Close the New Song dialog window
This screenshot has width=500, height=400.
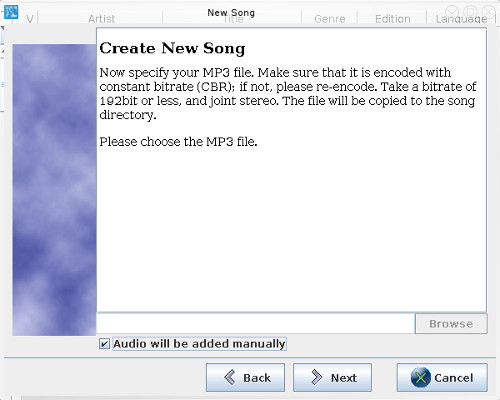[489, 12]
